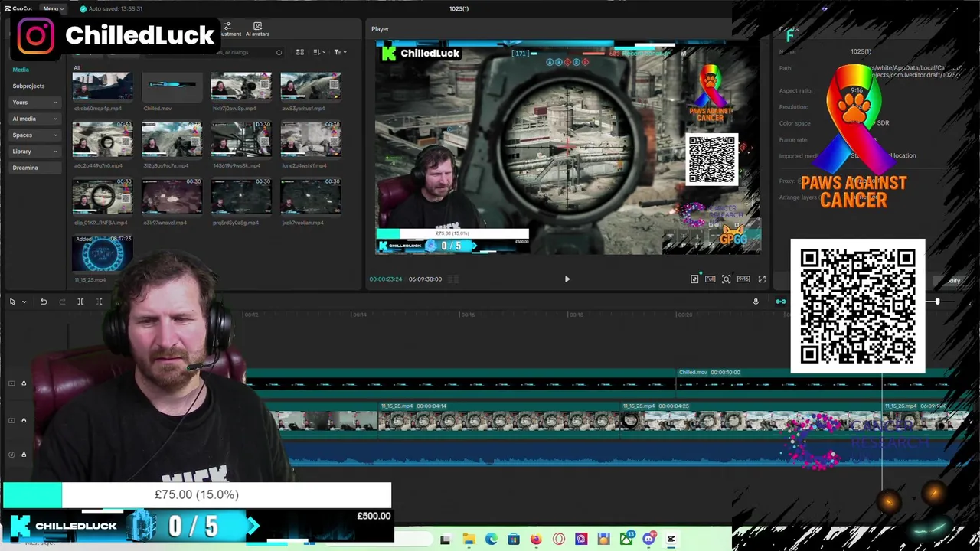Set player preview quality to Full

(710, 279)
